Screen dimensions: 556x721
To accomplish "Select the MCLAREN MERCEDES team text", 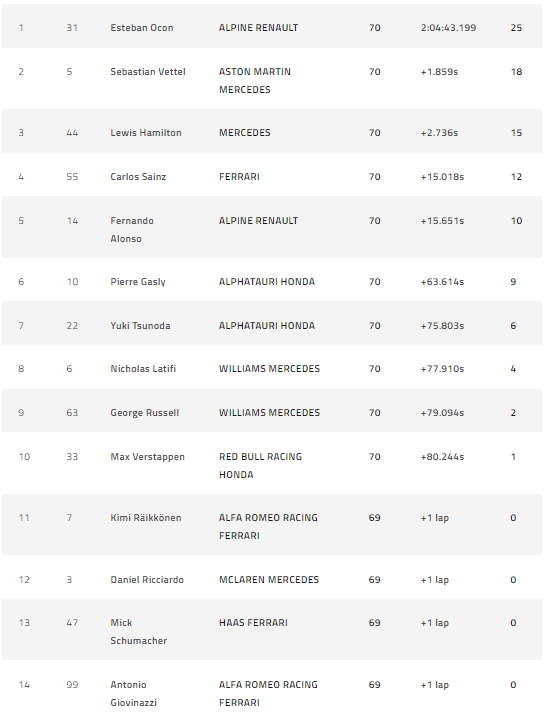I will (269, 579).
